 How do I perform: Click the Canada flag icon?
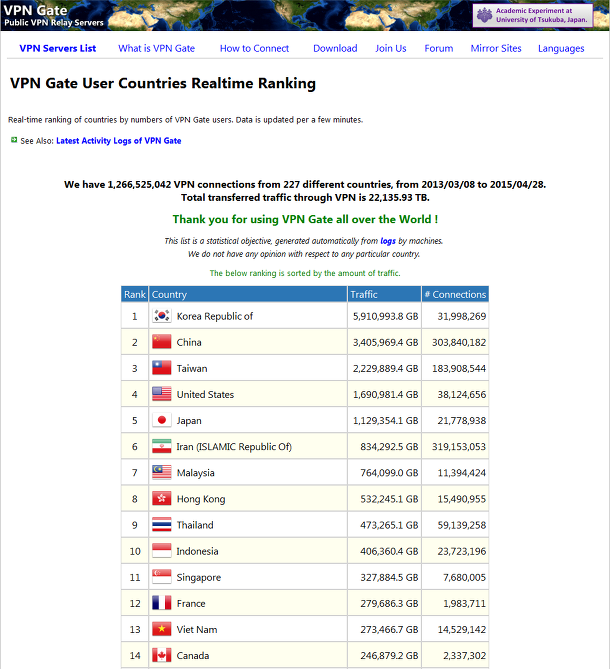click(x=162, y=655)
